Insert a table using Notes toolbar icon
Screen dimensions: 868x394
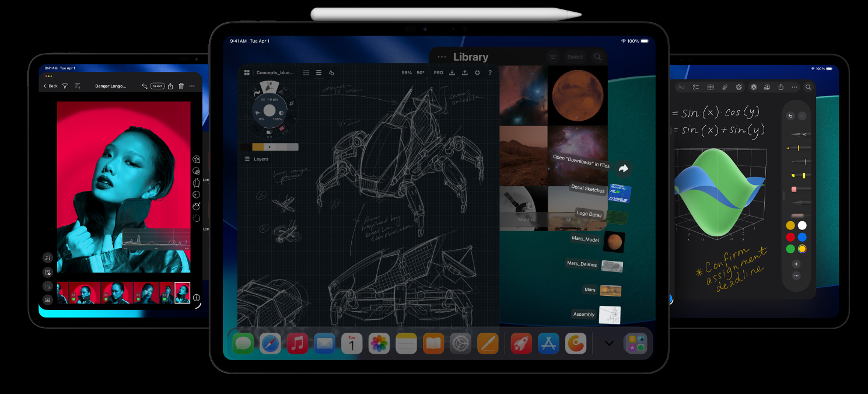pos(710,87)
